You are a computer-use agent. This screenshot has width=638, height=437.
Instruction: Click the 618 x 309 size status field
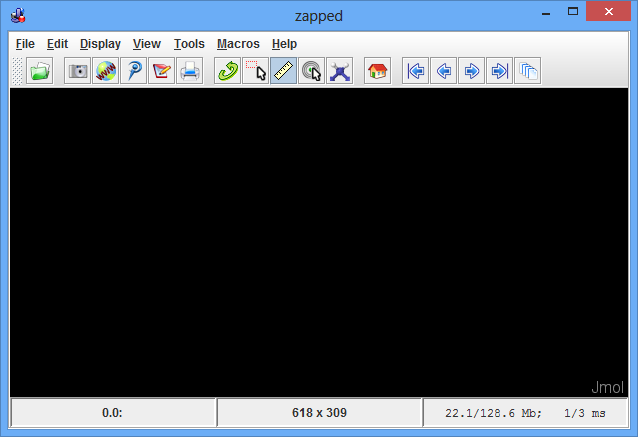click(319, 413)
